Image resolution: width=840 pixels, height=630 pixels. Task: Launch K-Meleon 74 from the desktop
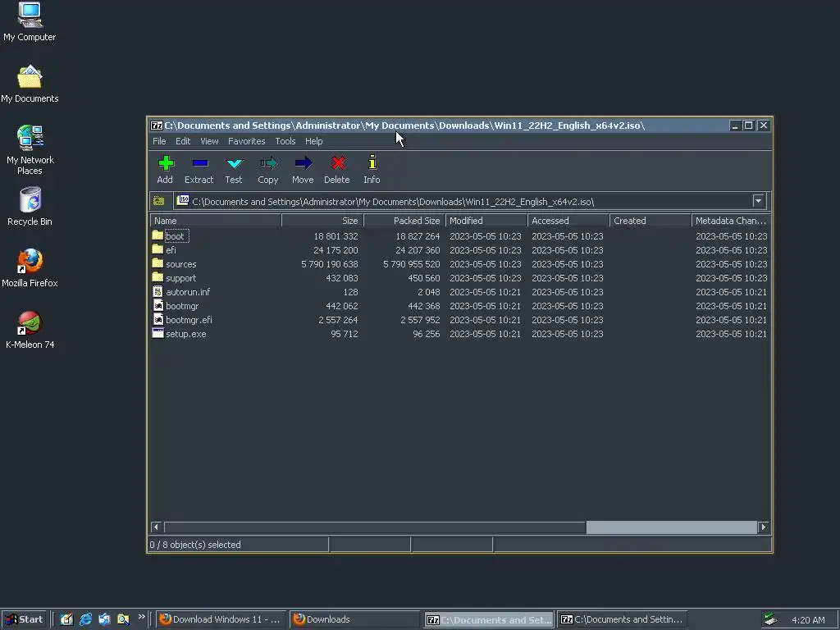(30, 330)
